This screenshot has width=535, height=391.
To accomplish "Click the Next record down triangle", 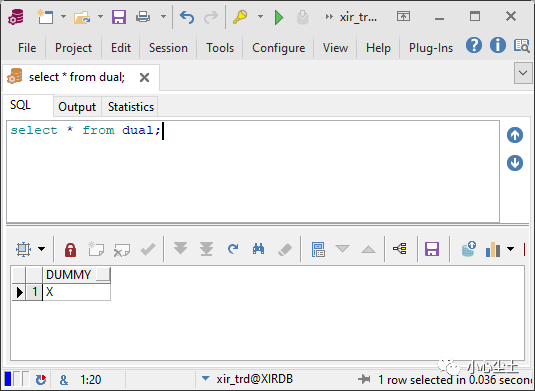I will tap(342, 249).
